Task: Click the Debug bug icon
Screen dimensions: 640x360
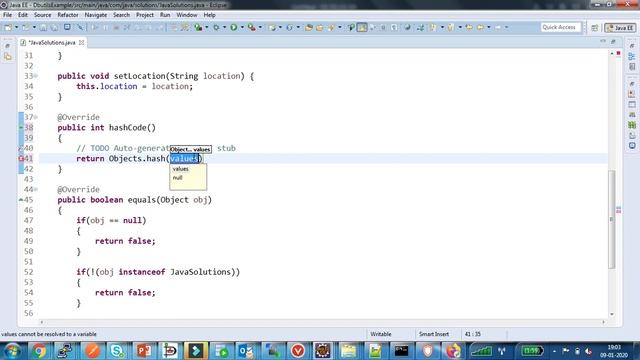Action: (x=216, y=27)
